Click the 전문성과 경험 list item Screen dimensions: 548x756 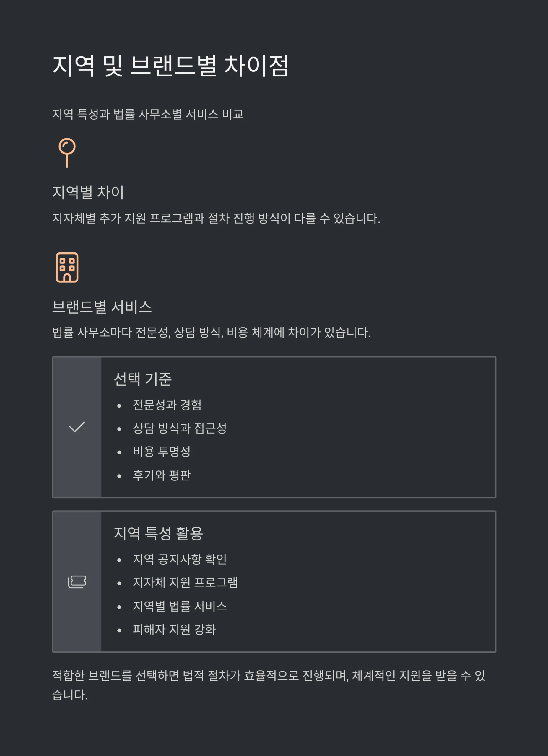[x=167, y=405]
